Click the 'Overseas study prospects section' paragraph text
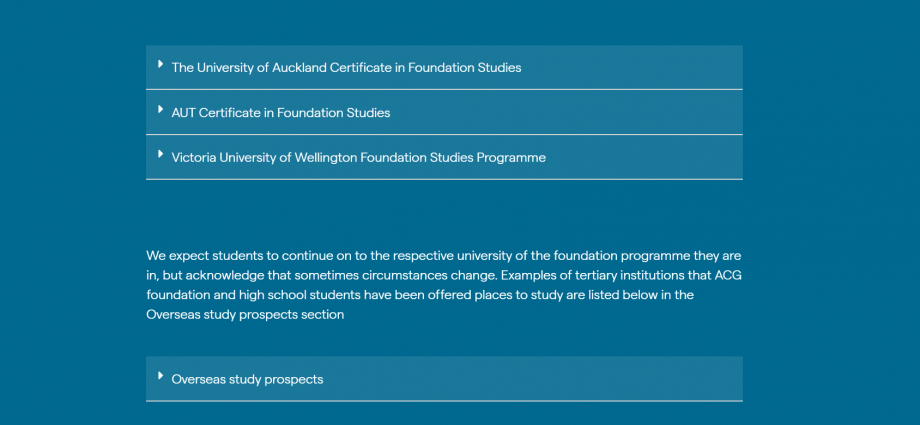 (245, 315)
